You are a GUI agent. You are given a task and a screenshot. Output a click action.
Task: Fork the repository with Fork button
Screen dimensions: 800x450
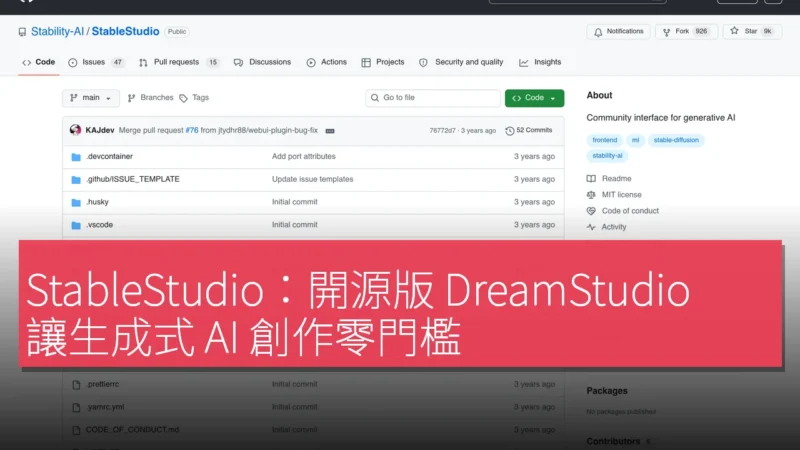[686, 32]
